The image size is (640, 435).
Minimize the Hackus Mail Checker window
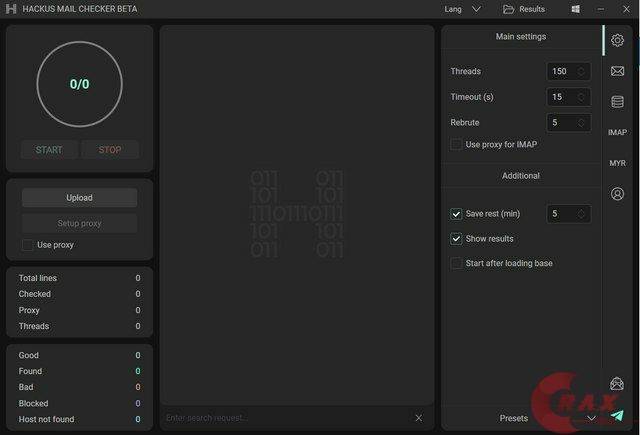pos(600,9)
